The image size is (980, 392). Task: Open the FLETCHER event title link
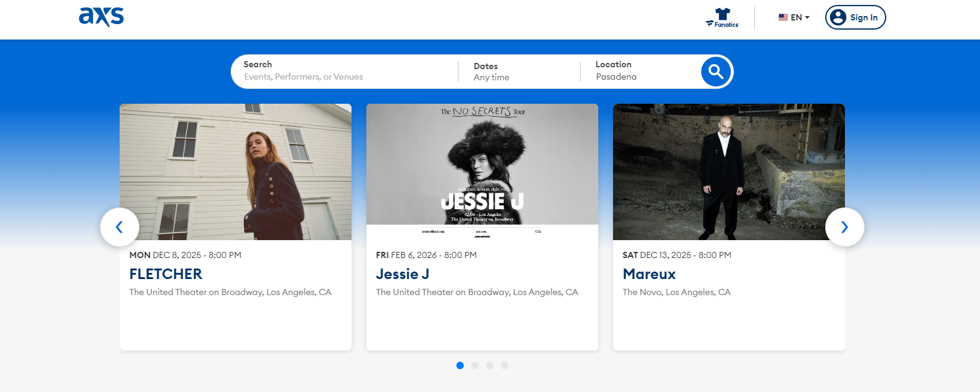pyautogui.click(x=166, y=274)
